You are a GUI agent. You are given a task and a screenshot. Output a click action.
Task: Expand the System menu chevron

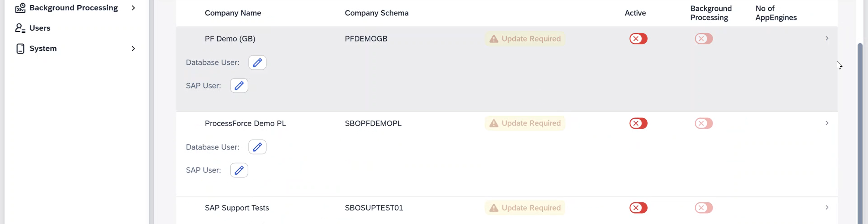pyautogui.click(x=133, y=49)
